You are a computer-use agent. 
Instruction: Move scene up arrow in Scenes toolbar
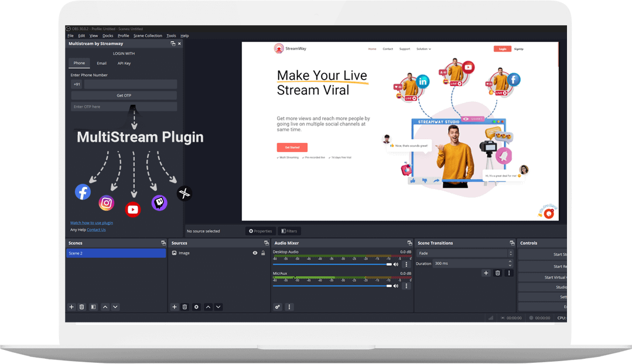(105, 307)
